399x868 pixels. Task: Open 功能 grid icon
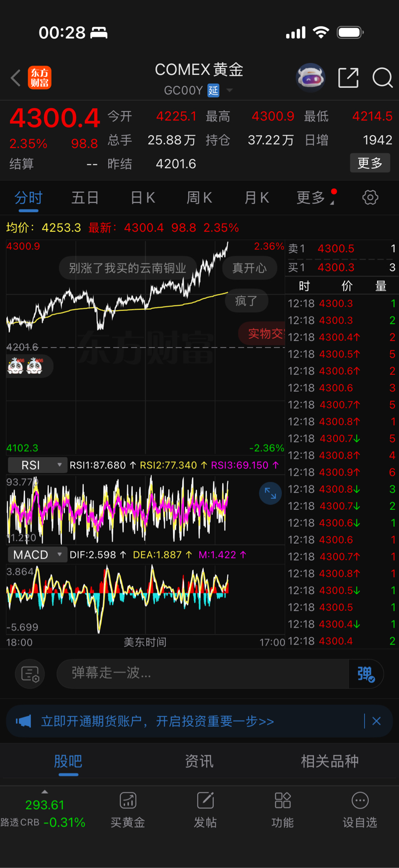(283, 810)
